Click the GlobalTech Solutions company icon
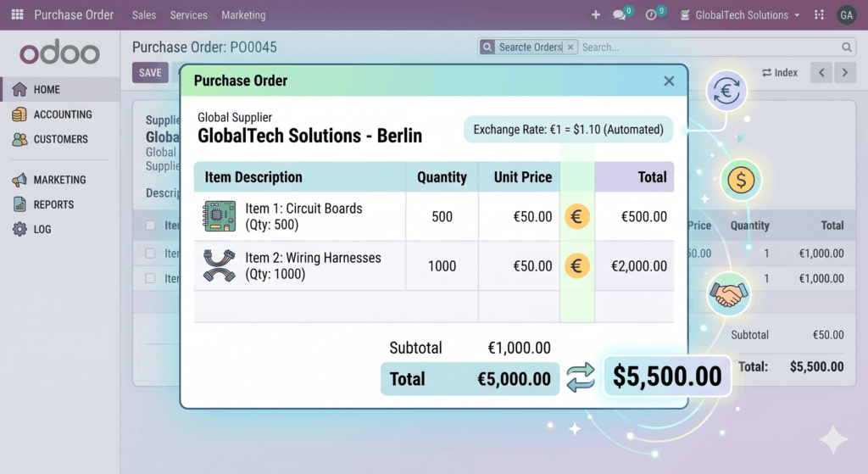Viewport: 868px width, 474px height. pyautogui.click(x=685, y=15)
